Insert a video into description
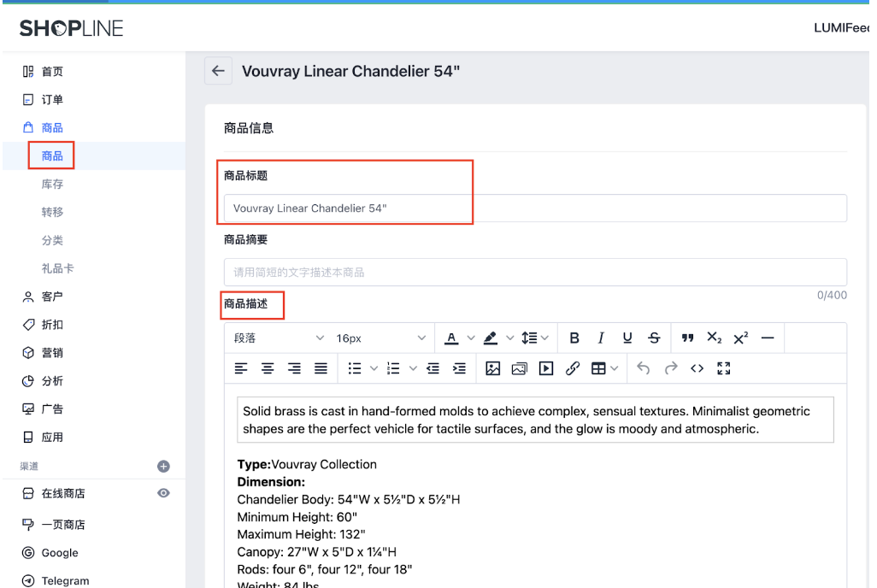This screenshot has height=588, width=877. pyautogui.click(x=546, y=368)
